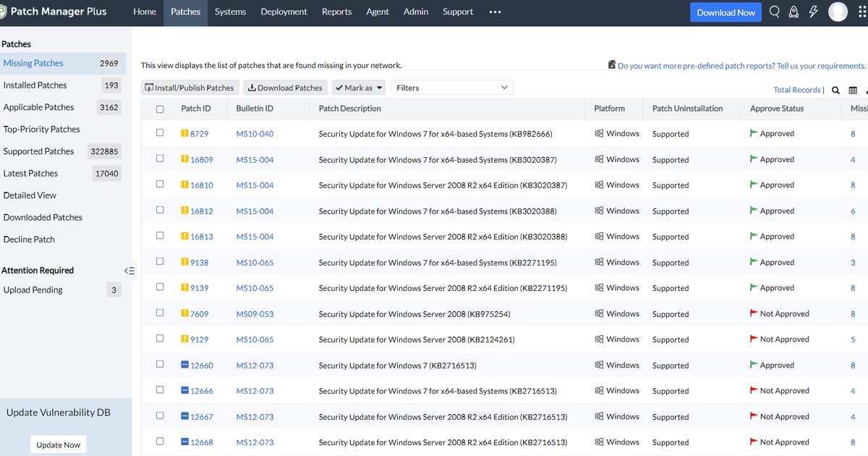Viewport: 868px width, 456px height.
Task: Open the Support tab
Action: [458, 12]
